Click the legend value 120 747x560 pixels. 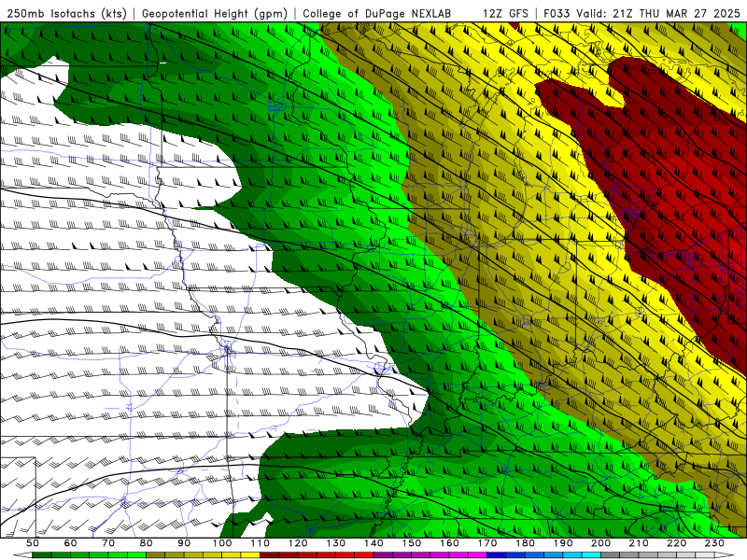298,543
